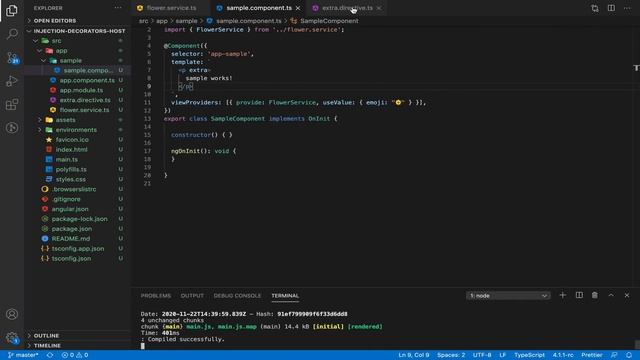Open app.module.ts file
The width and height of the screenshot is (640, 360).
[x=81, y=90]
